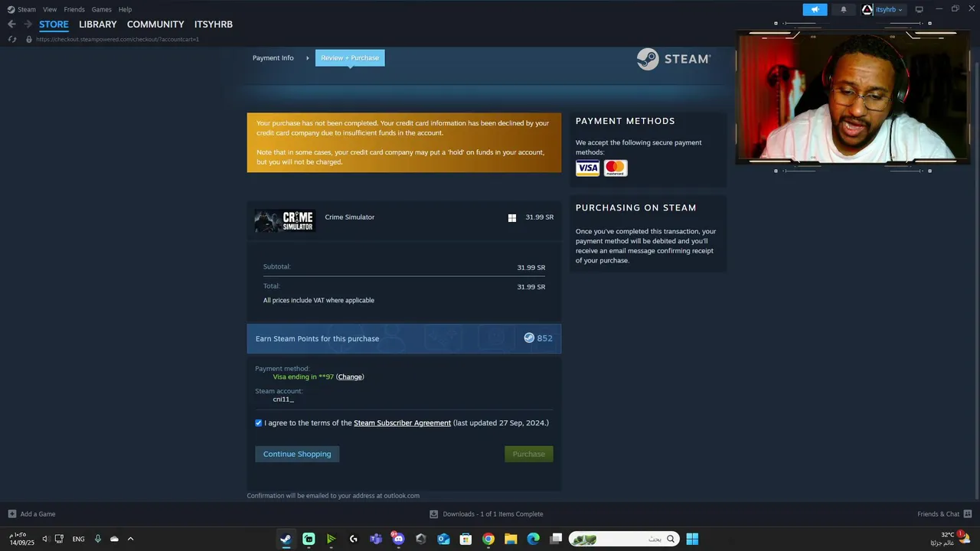980x551 pixels.
Task: Click the Total 31.99 SR amount
Action: click(x=531, y=287)
